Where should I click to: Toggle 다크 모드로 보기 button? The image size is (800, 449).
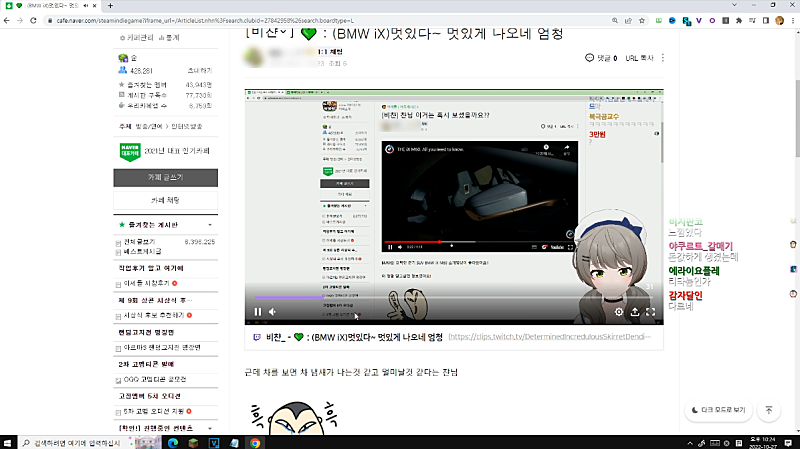pos(718,410)
